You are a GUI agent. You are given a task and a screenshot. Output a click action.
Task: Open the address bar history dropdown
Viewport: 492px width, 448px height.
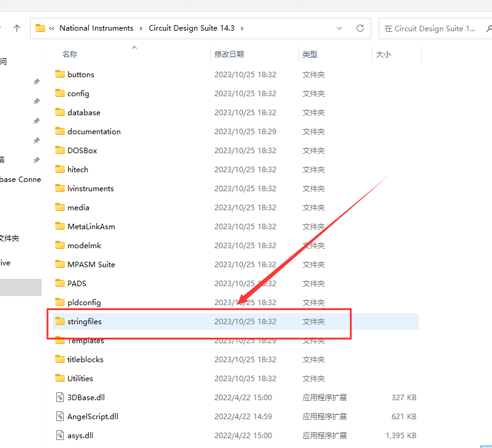340,28
